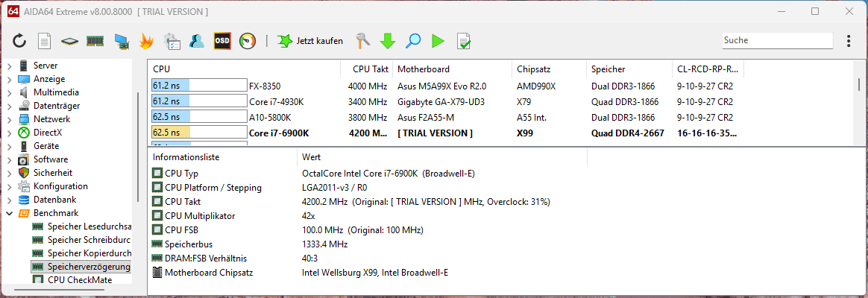The width and height of the screenshot is (868, 298).
Task: Click the network monitor toolbar icon
Action: click(122, 41)
